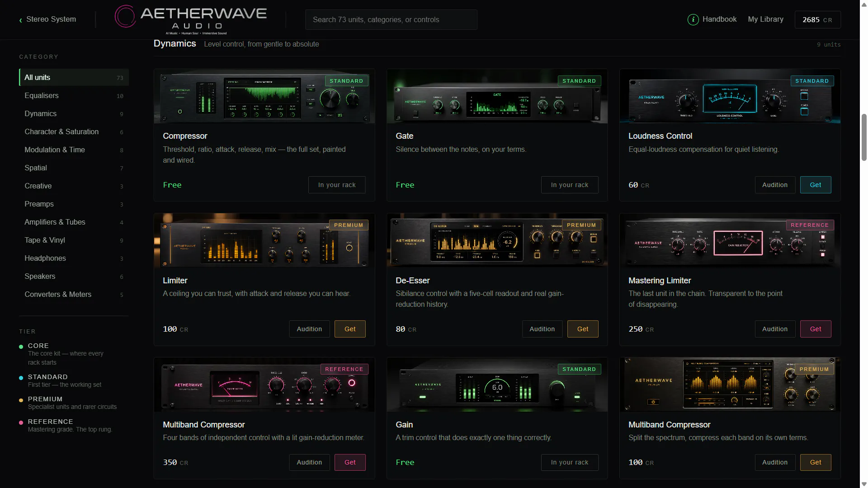Viewport: 868px width, 488px height.
Task: Open the Compressor unit thumbnail
Action: 264,96
